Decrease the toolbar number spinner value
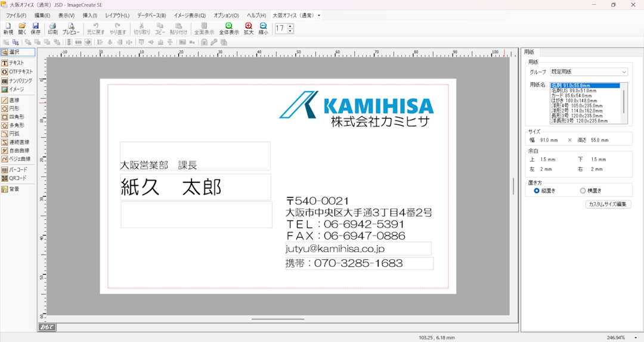644x342 pixels. pos(290,31)
